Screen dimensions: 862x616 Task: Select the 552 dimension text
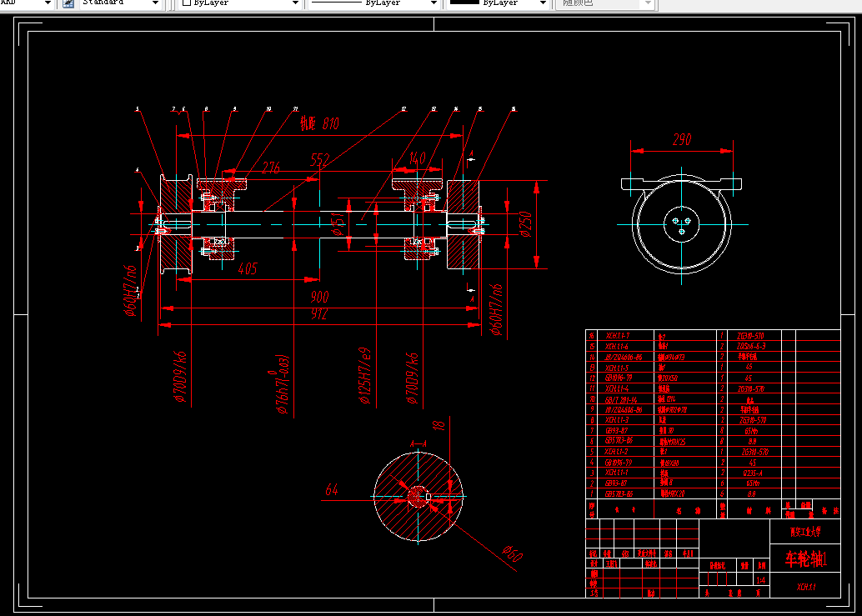tap(319, 160)
